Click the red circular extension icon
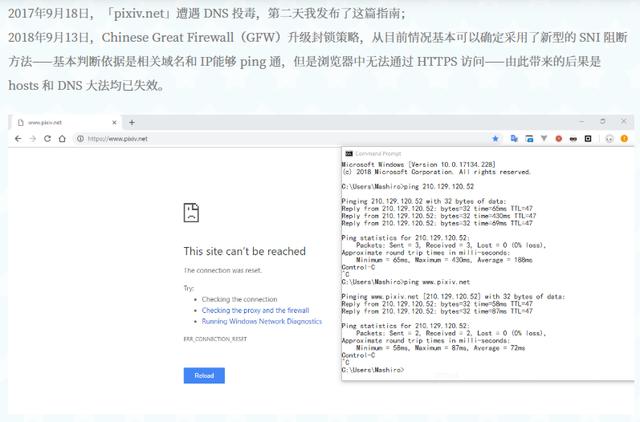 pyautogui.click(x=558, y=139)
